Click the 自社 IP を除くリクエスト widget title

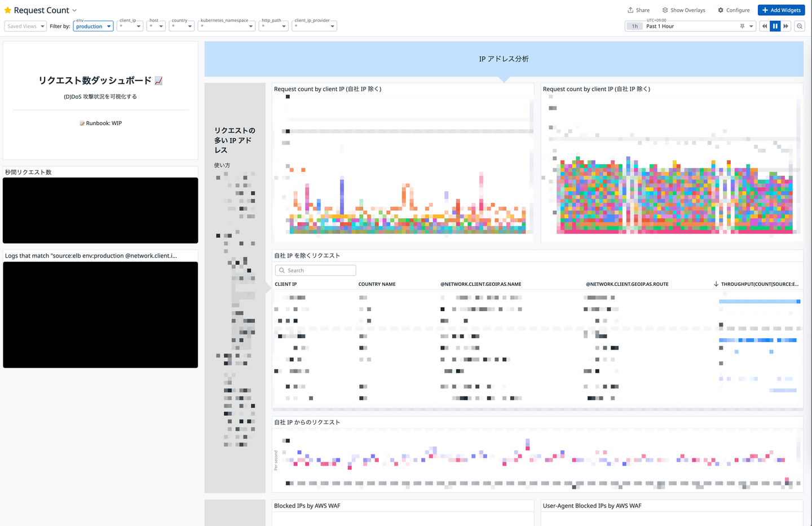click(307, 255)
